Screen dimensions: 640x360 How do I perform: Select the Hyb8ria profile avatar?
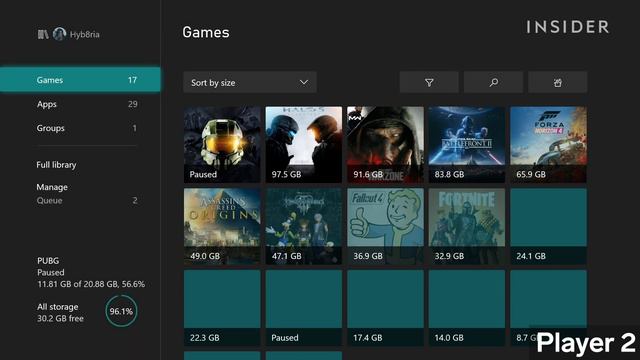point(60,34)
